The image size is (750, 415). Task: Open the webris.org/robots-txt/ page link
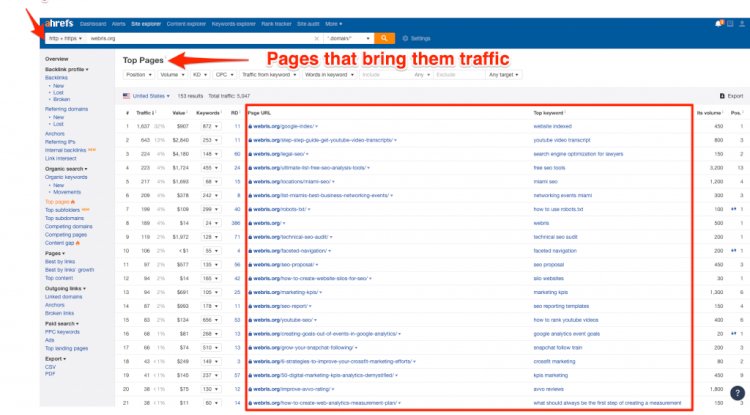pos(279,209)
